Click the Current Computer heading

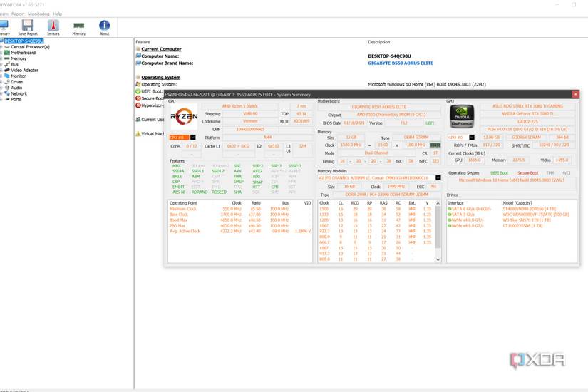click(x=161, y=49)
